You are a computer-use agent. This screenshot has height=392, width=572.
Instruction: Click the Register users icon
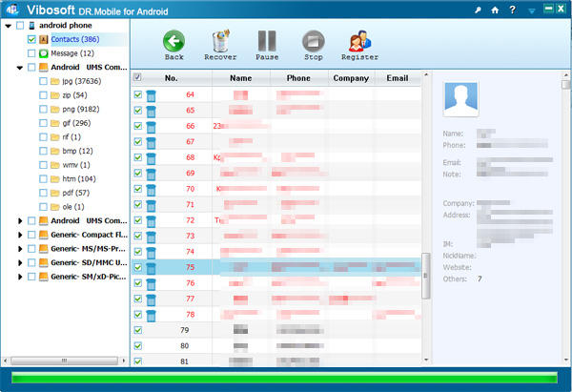[359, 41]
